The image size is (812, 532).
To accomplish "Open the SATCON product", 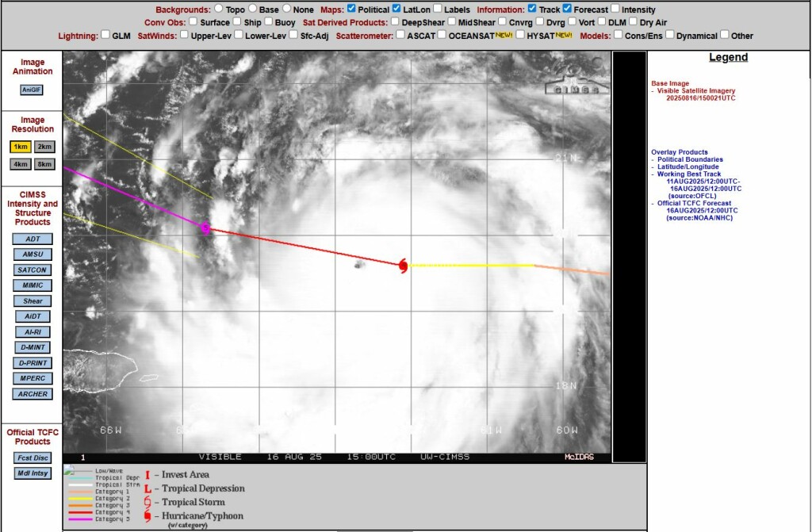I will click(33, 270).
